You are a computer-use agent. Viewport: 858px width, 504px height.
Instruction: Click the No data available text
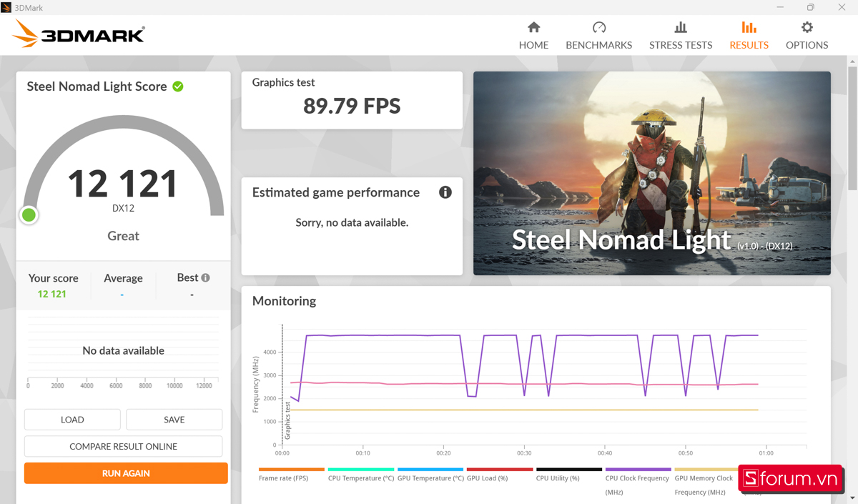123,350
